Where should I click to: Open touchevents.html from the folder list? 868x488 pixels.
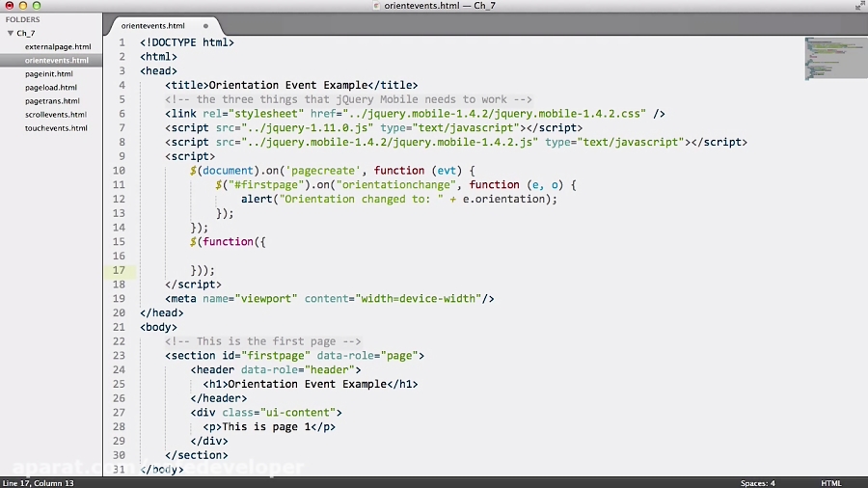[x=56, y=128]
